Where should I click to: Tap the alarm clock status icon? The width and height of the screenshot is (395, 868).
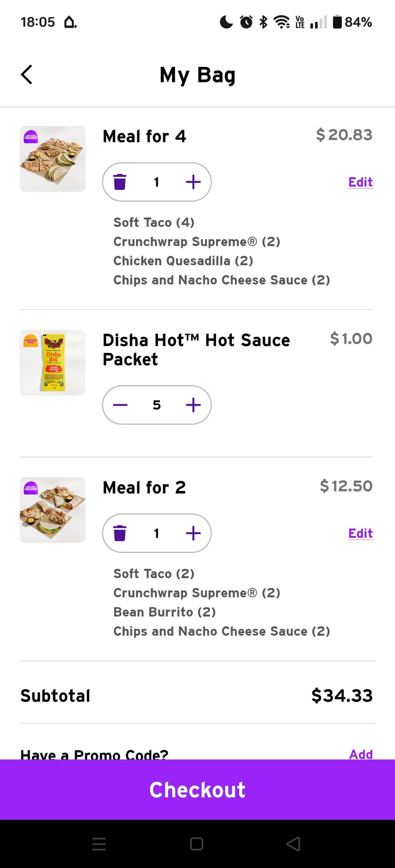click(246, 22)
